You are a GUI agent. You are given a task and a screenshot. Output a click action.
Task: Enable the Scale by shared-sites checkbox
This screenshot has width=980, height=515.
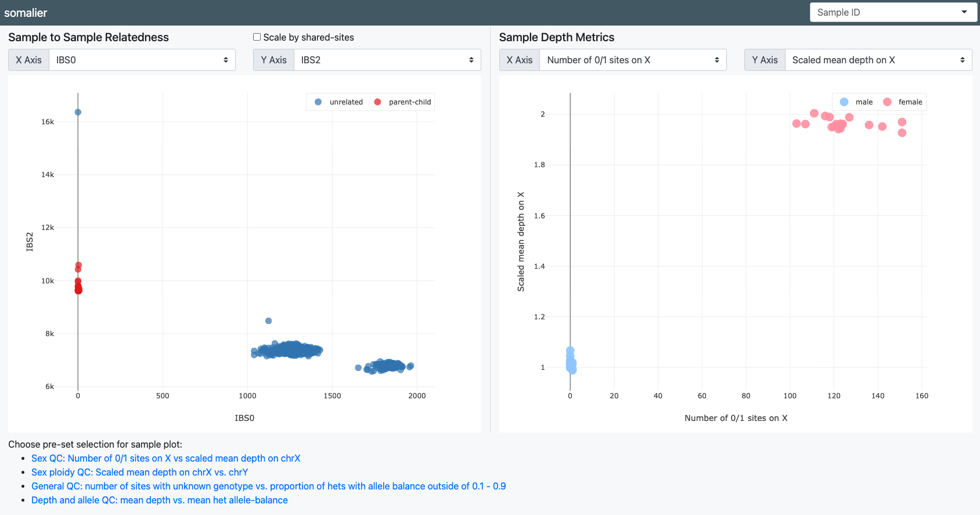pos(257,37)
